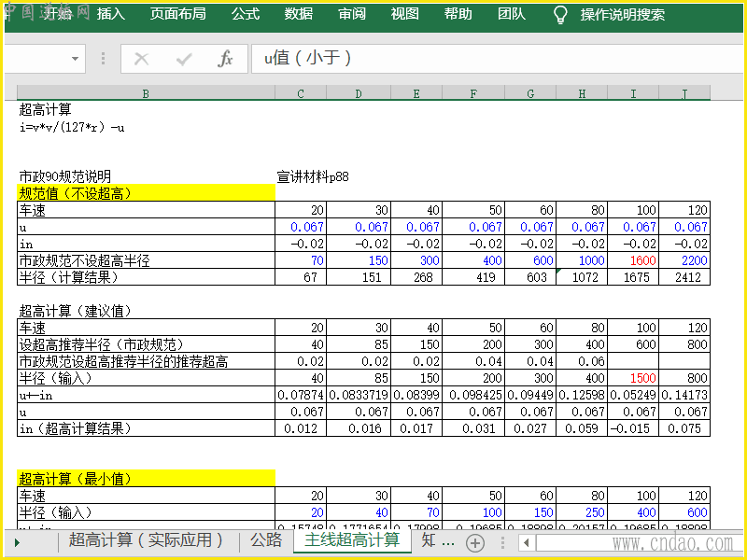Select value 0.06 in 推荐超高 row

(582, 361)
